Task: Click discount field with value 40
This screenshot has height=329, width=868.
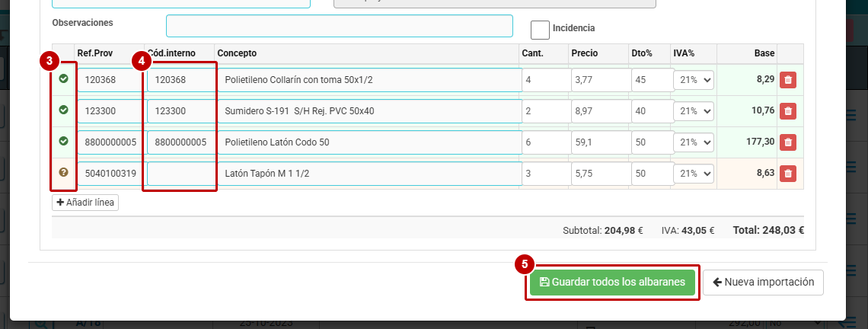Action: pyautogui.click(x=652, y=110)
